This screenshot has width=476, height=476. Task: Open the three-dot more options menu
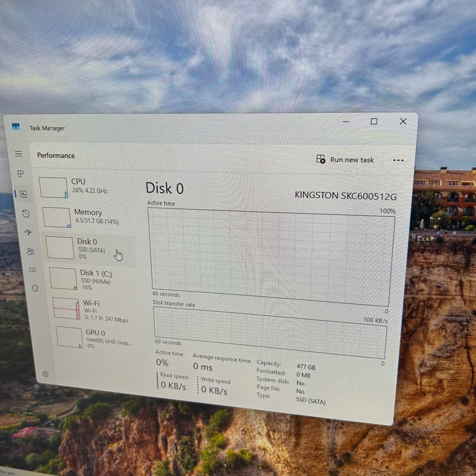[398, 160]
